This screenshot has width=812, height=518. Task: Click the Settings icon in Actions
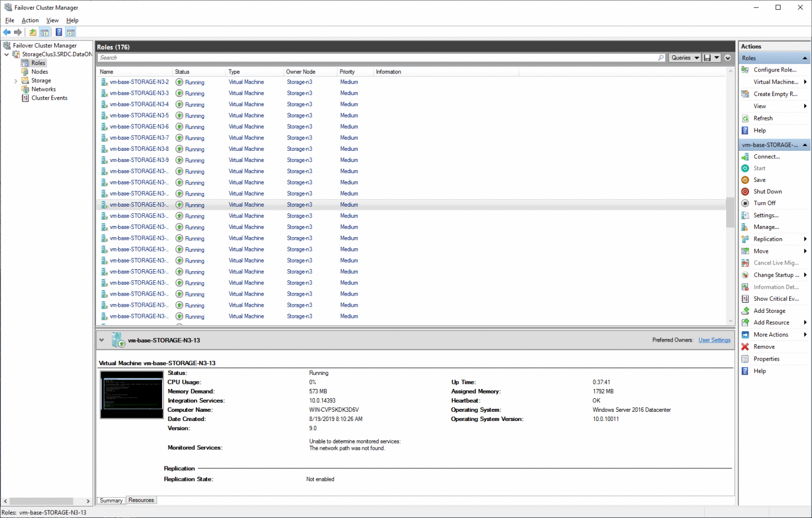(x=745, y=215)
